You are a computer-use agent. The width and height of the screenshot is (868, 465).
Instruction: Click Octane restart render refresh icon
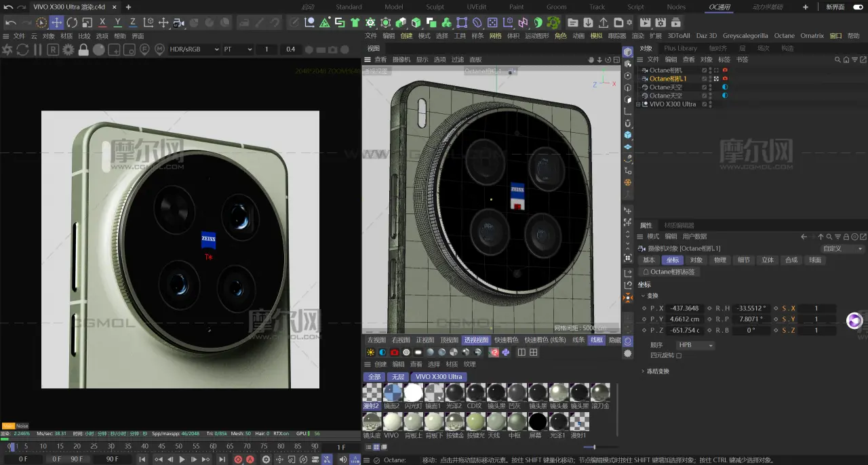tap(22, 49)
